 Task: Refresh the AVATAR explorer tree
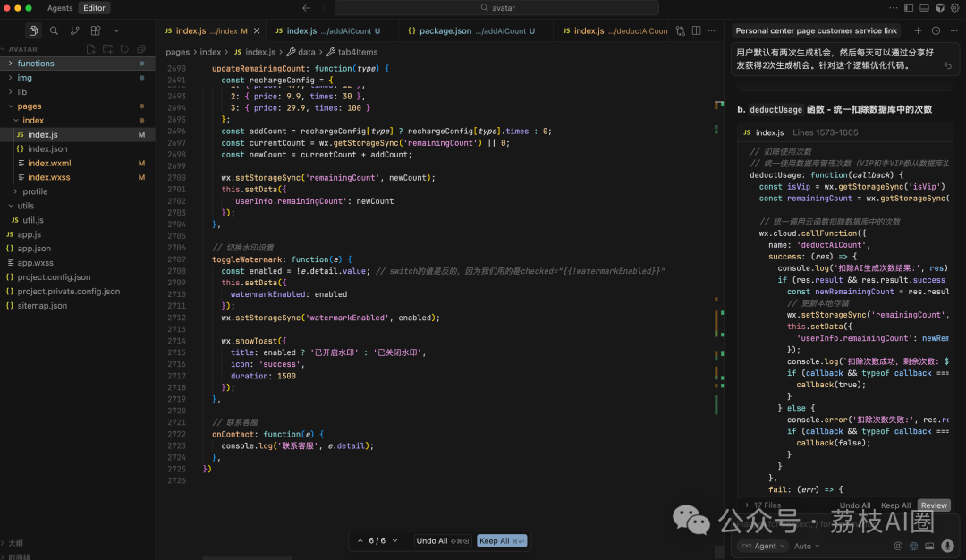[x=124, y=48]
